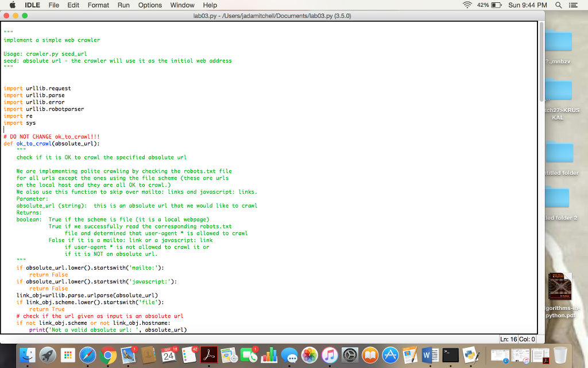Click the battery percentage indicator
This screenshot has width=588, height=368.
484,5
